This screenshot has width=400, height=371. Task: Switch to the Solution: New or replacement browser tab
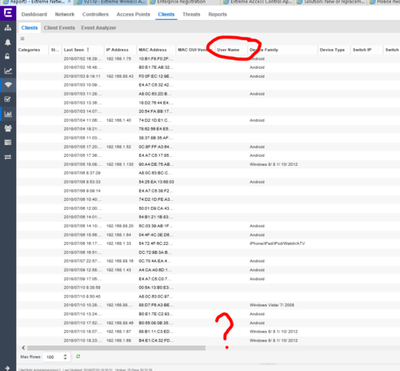coord(331,2)
